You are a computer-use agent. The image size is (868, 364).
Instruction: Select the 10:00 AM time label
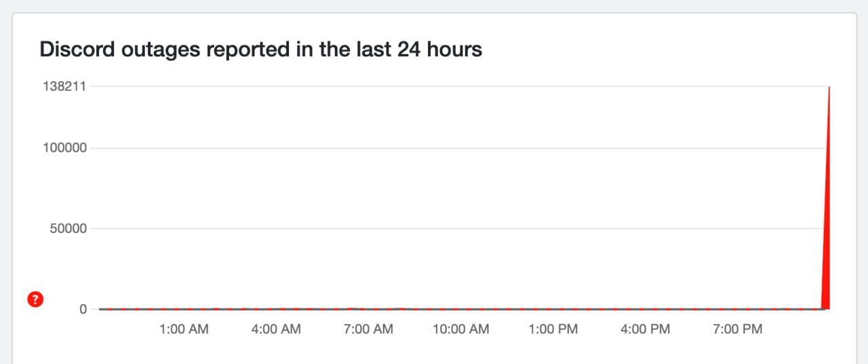(460, 329)
